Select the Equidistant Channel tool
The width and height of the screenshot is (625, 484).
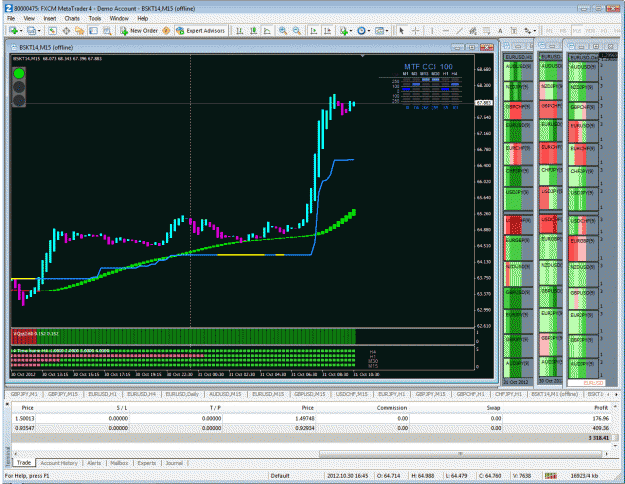[x=473, y=31]
